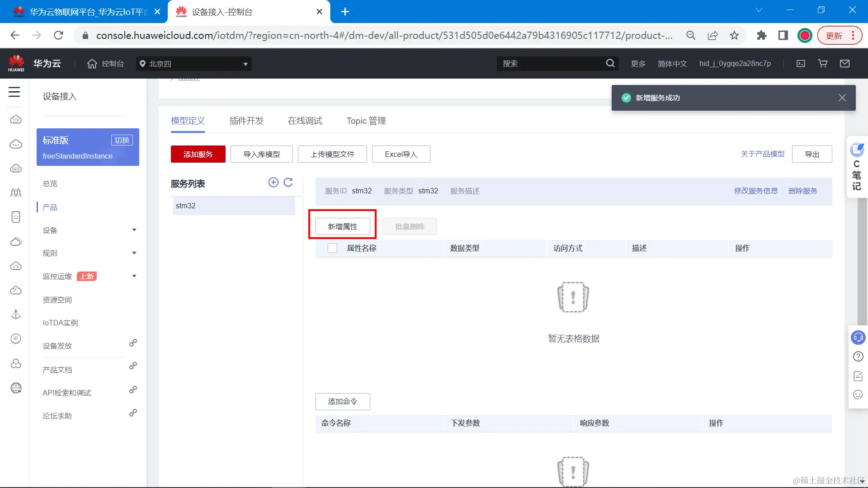Click the search magnifier in the top bar
868x488 pixels.
pyautogui.click(x=610, y=63)
